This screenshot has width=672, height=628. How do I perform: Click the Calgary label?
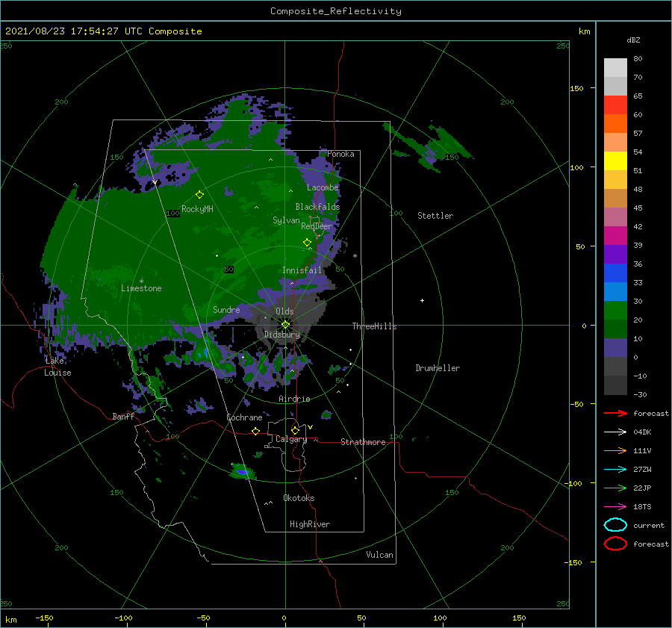[291, 439]
